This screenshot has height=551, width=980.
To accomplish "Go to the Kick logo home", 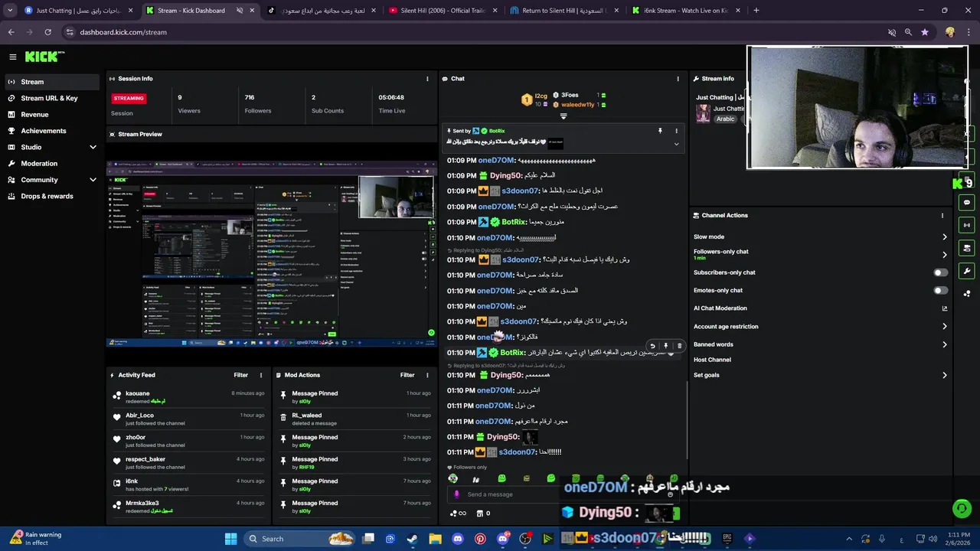I will [44, 57].
